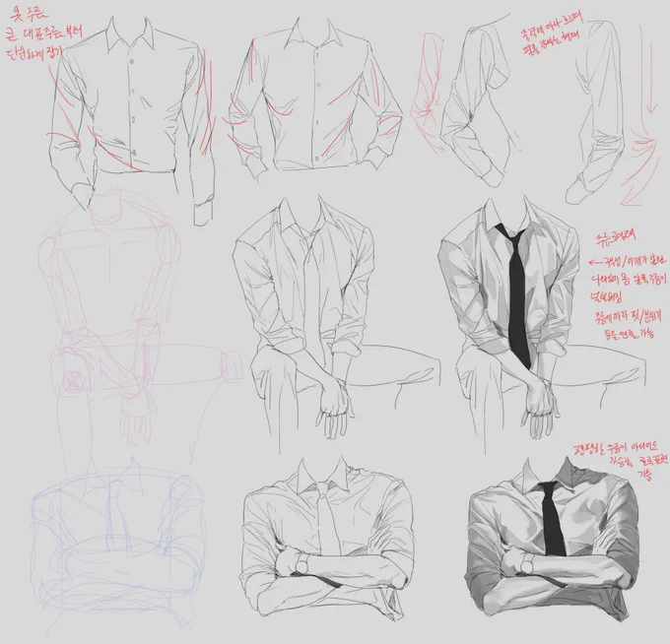Click the black tie on the seated shaded figure
Image resolution: width=670 pixels, height=644 pixels.
(518, 294)
